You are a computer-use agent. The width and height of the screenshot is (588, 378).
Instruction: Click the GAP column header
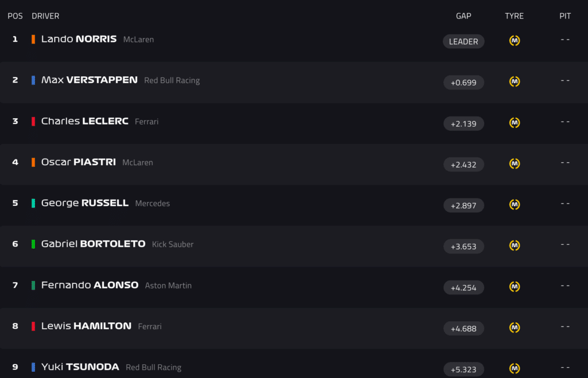[463, 16]
